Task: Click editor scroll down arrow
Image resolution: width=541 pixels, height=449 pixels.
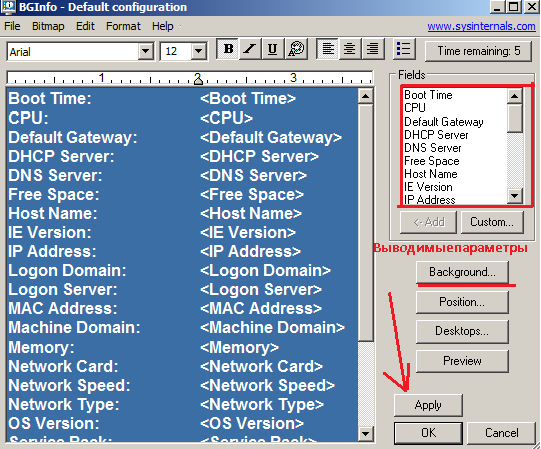Action: [365, 433]
